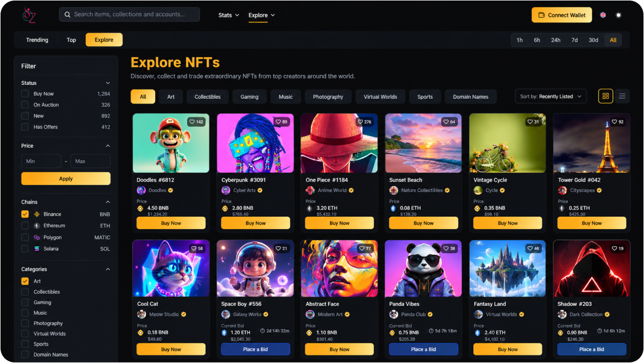Switch to the Trending tab
The width and height of the screenshot is (644, 363).
[x=37, y=40]
